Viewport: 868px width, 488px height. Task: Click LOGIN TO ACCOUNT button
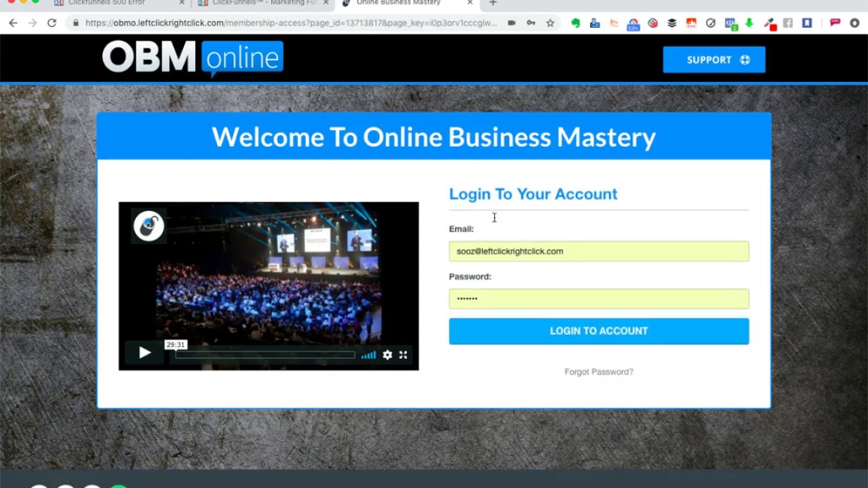599,331
